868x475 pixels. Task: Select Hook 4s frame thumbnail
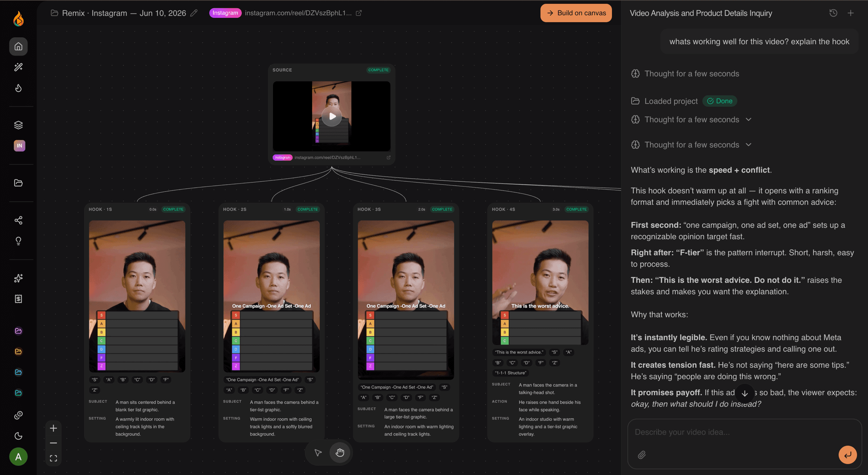(540, 282)
